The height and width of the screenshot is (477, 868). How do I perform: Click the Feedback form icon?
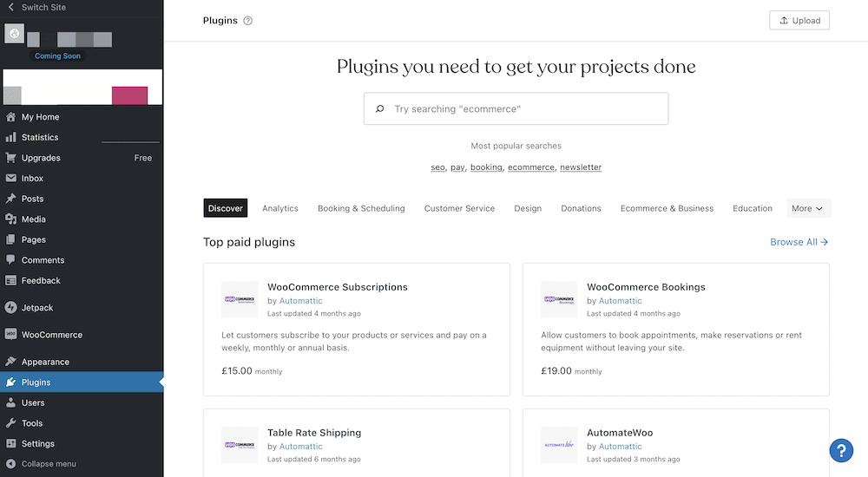(10, 280)
